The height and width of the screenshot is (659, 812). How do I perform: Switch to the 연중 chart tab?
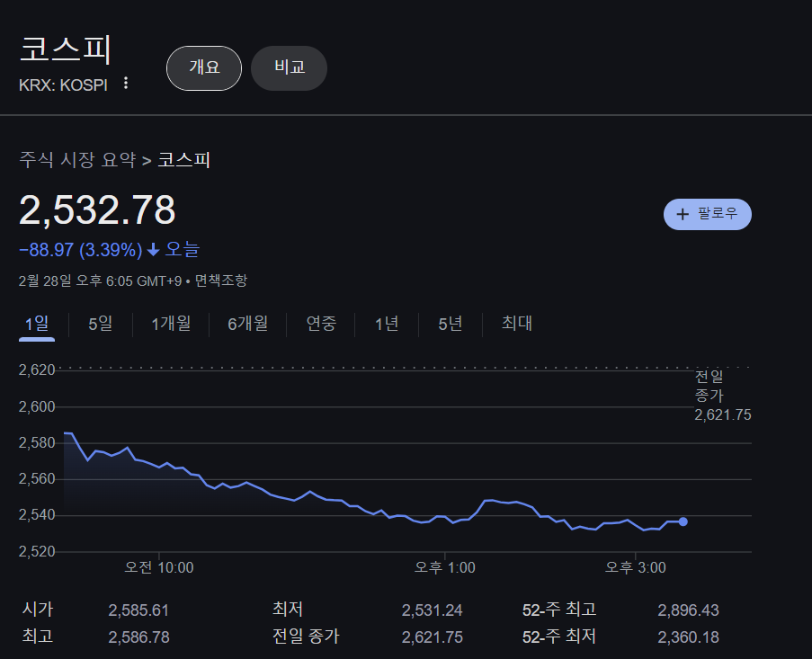tap(321, 324)
